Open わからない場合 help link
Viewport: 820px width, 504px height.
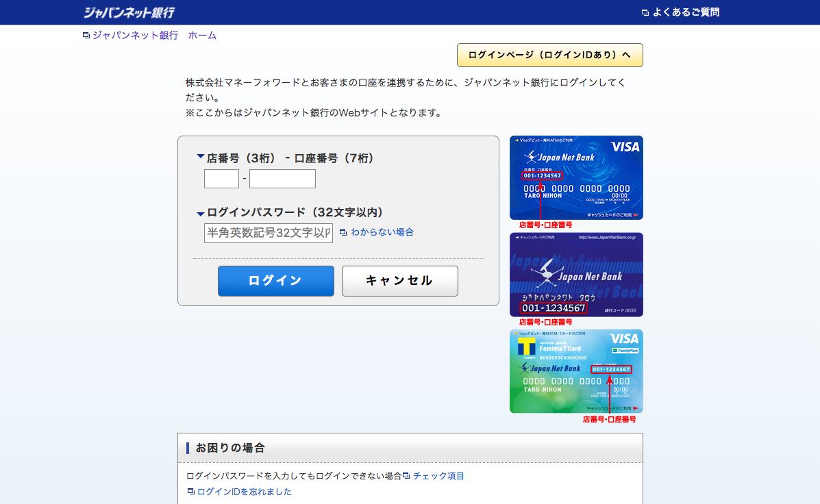coord(382,232)
